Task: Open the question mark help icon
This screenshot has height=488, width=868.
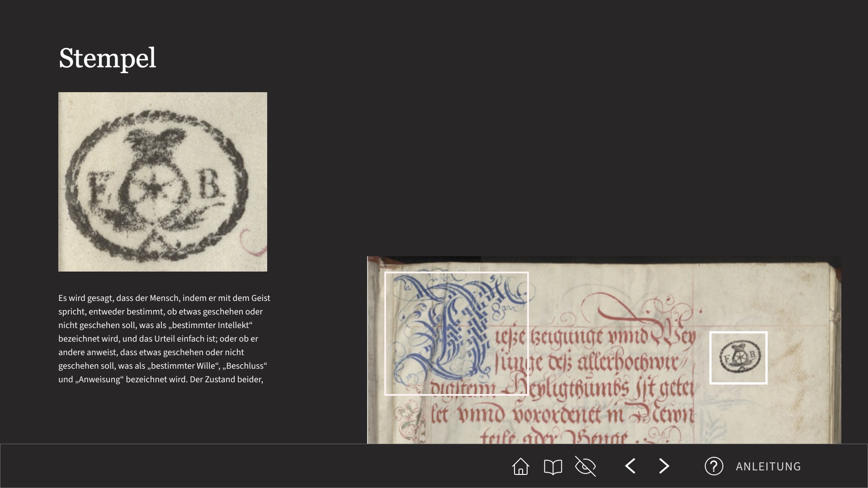Action: (714, 466)
